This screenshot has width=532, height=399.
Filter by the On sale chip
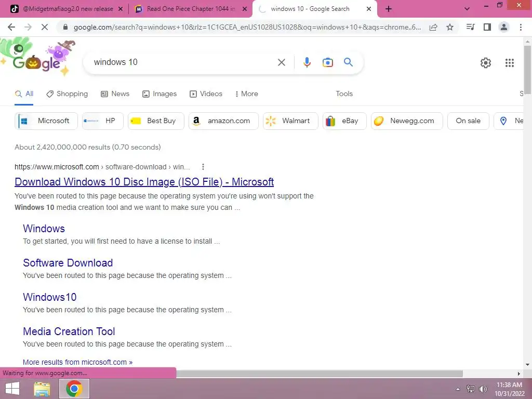(x=468, y=121)
